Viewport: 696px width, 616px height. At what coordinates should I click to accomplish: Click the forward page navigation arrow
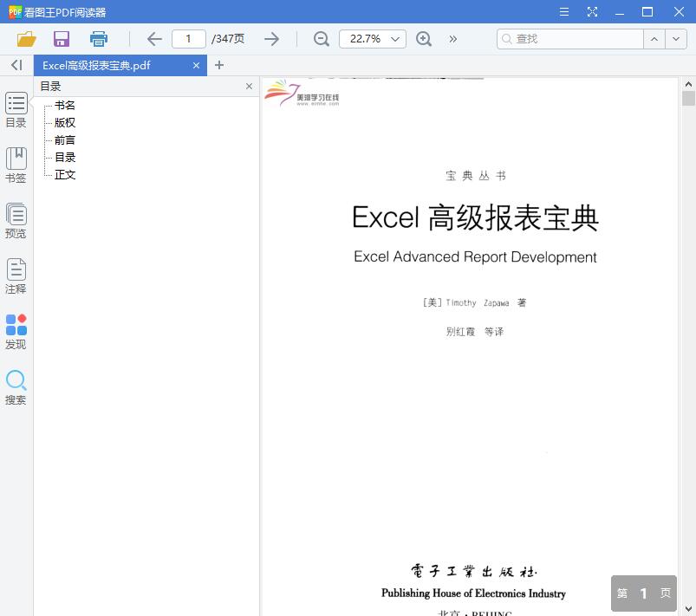tap(271, 39)
